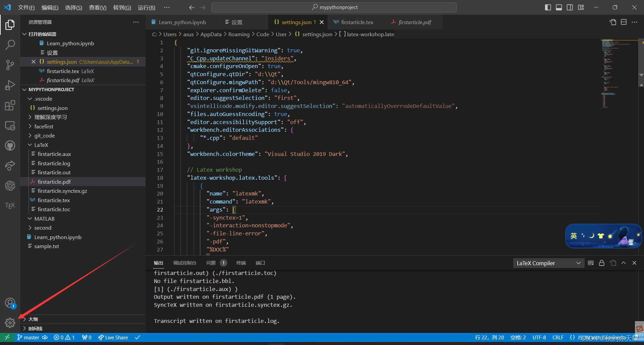Switch to Learn_python.ipynb tab
This screenshot has height=345, width=644.
point(182,22)
